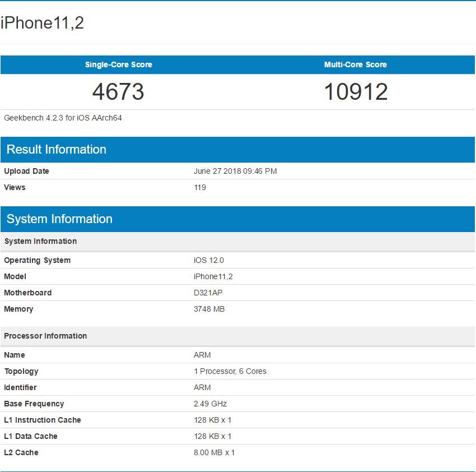Click the ARM value in Identifier row
This screenshot has width=476, height=472.
[x=202, y=387]
